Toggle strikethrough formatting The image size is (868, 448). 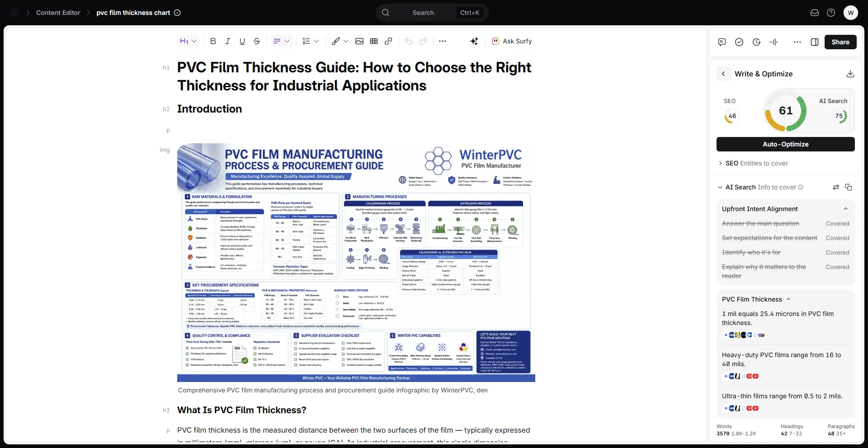coord(257,41)
